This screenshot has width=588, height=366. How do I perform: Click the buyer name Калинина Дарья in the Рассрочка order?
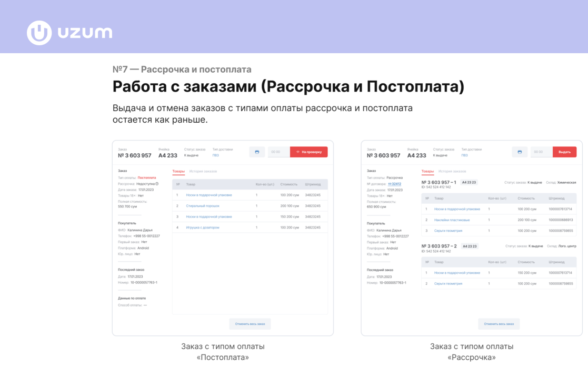pos(389,230)
